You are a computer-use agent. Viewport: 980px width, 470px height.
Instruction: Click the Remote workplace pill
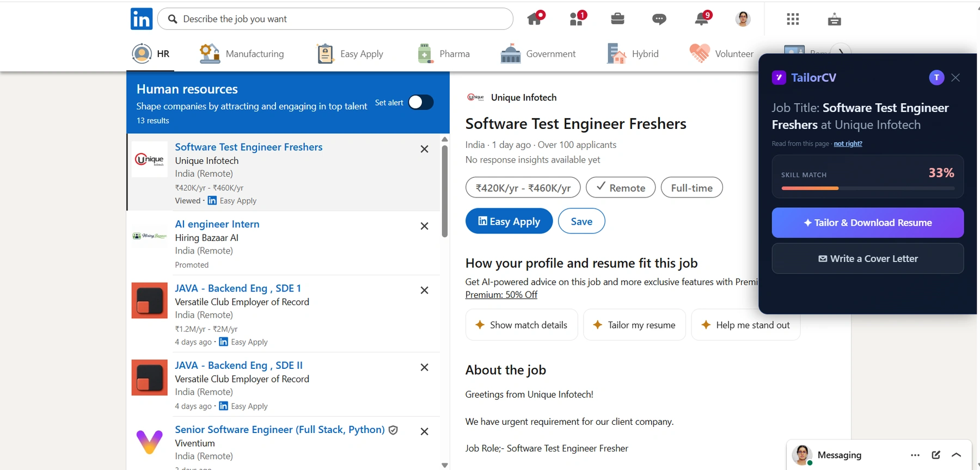pos(621,188)
